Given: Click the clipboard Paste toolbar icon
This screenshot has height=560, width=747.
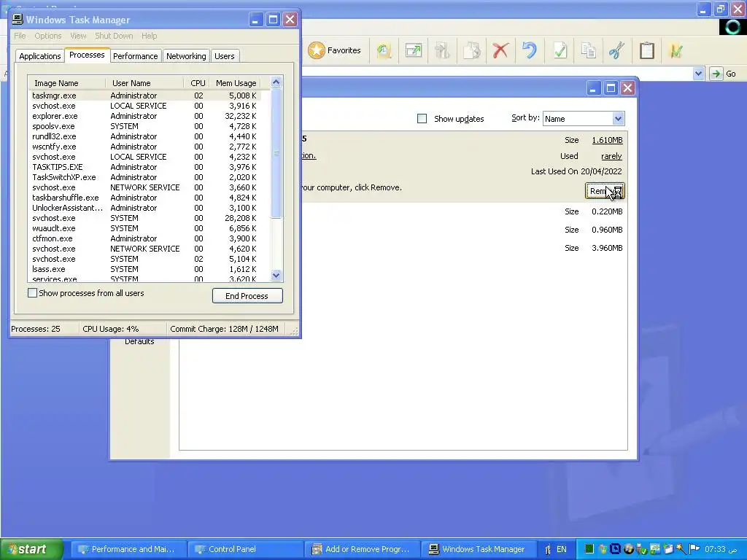Looking at the screenshot, I should (x=646, y=50).
